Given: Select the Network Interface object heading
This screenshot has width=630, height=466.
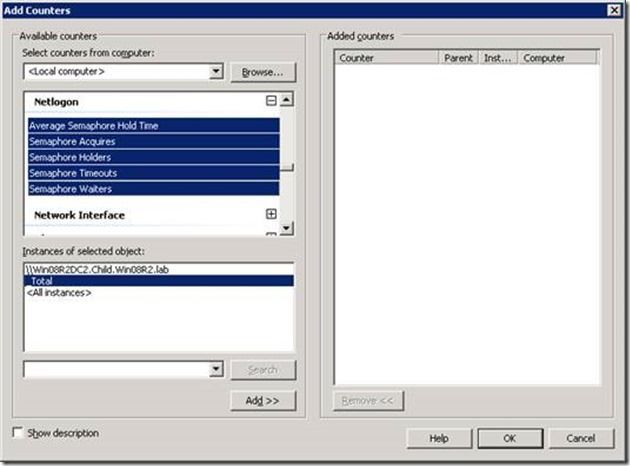Looking at the screenshot, I should tap(80, 215).
